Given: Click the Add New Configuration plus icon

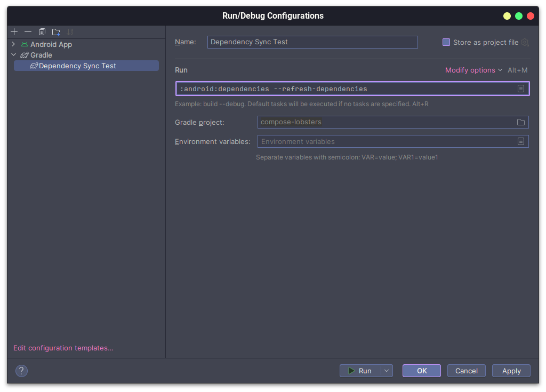Looking at the screenshot, I should click(x=14, y=32).
